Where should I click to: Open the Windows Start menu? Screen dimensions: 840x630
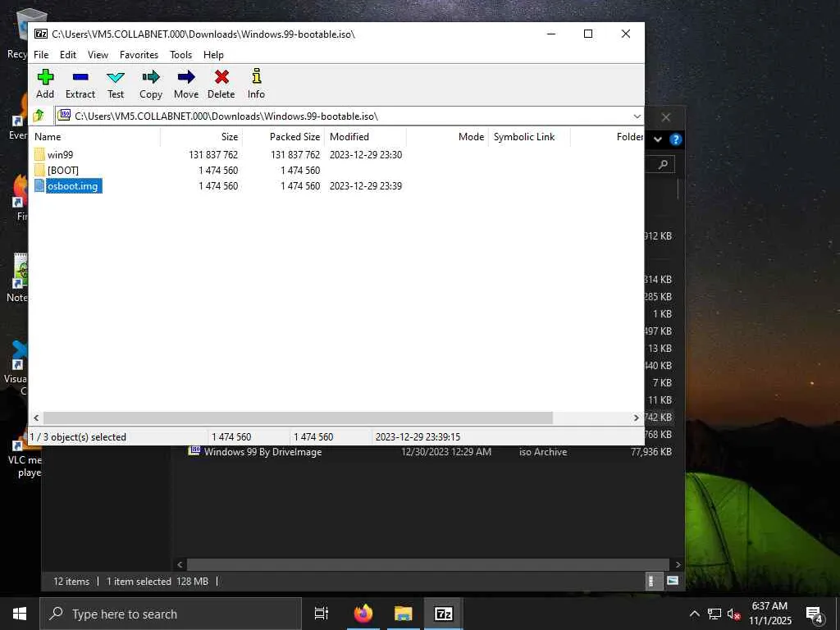point(20,614)
